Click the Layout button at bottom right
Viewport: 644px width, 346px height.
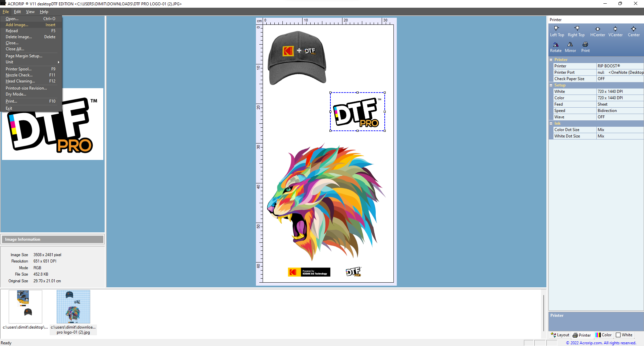pos(560,335)
